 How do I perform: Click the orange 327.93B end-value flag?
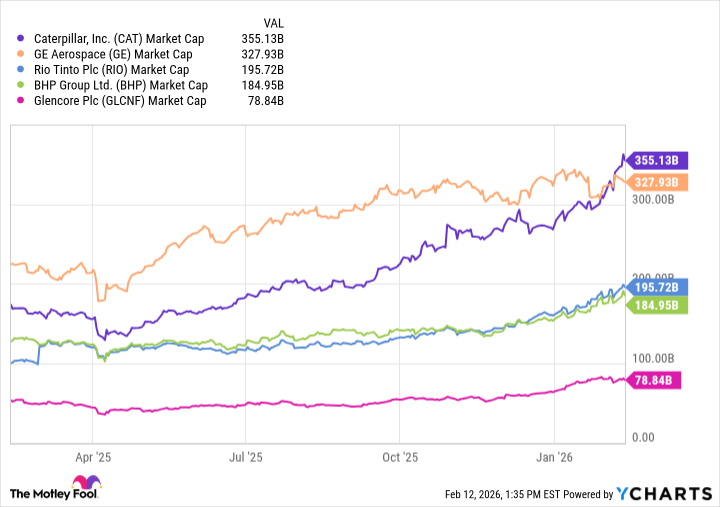click(x=657, y=182)
